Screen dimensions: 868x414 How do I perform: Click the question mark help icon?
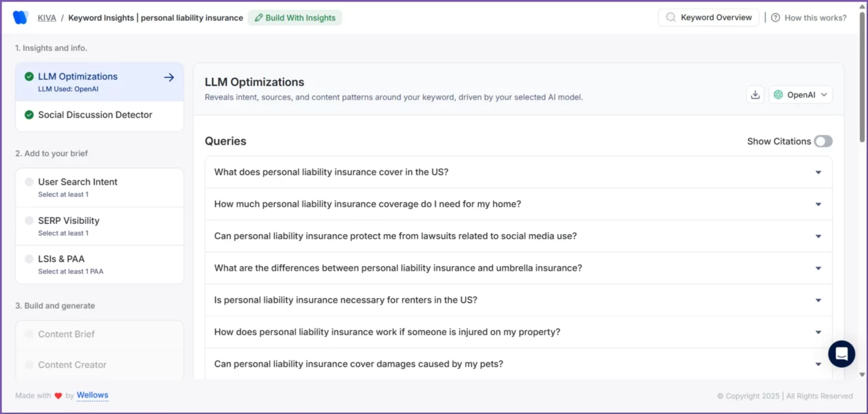coord(776,18)
